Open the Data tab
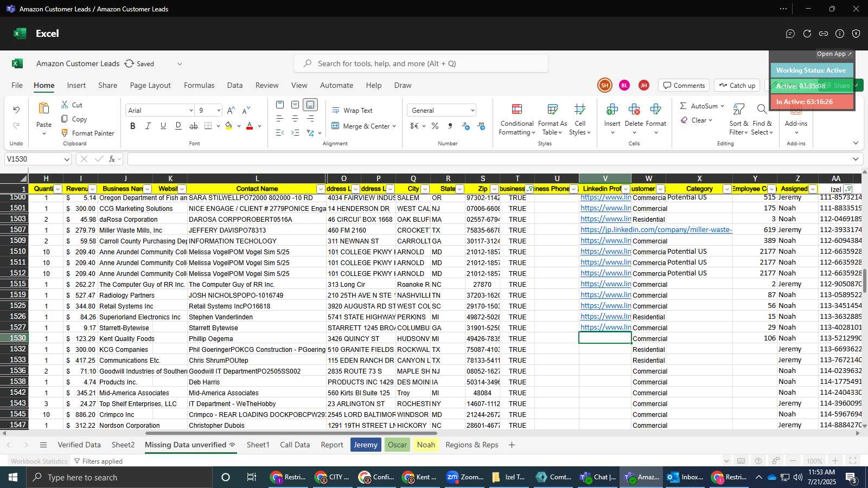The image size is (868, 488). (235, 85)
